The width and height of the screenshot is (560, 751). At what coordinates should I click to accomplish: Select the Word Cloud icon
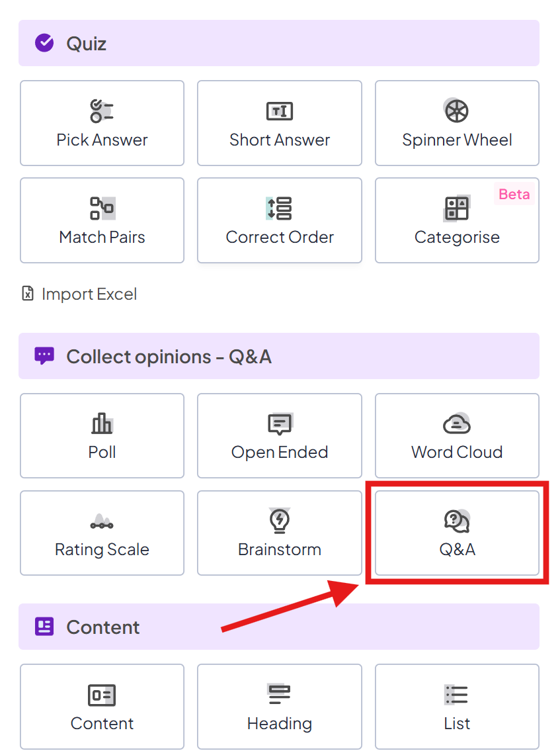(456, 424)
